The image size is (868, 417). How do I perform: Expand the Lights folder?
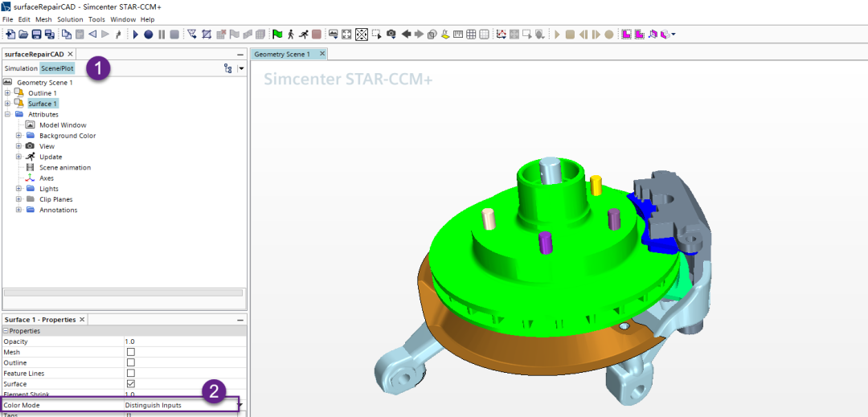(18, 189)
